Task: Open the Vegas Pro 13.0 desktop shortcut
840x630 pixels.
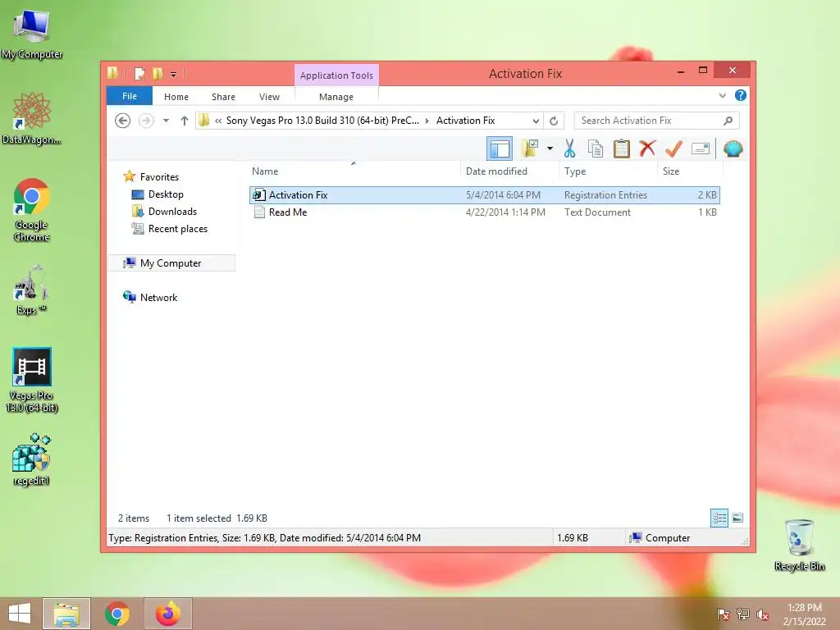Action: click(32, 379)
